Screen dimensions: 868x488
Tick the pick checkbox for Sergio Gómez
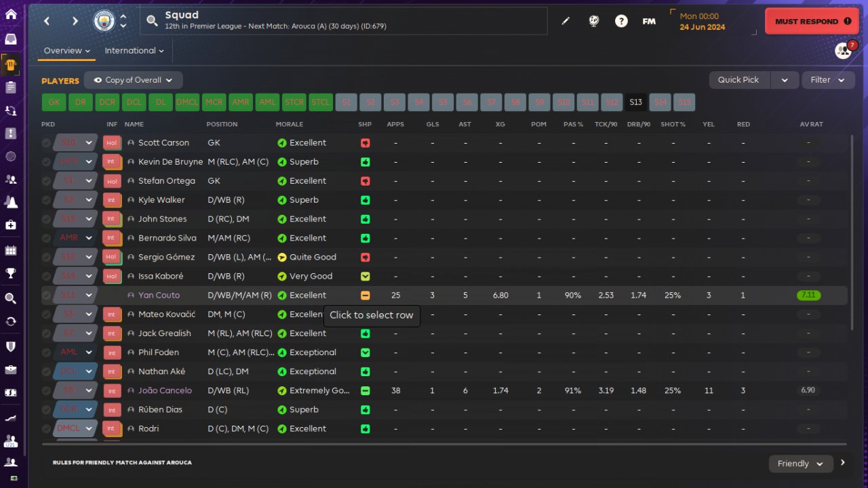point(46,257)
